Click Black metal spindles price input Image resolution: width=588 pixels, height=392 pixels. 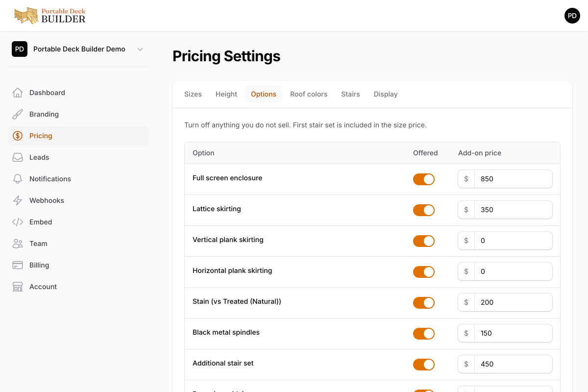pyautogui.click(x=513, y=333)
